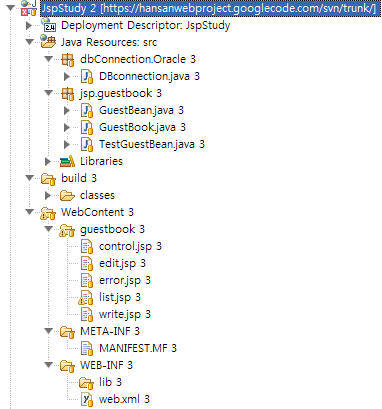Click the lib folder icon

[x=87, y=383]
